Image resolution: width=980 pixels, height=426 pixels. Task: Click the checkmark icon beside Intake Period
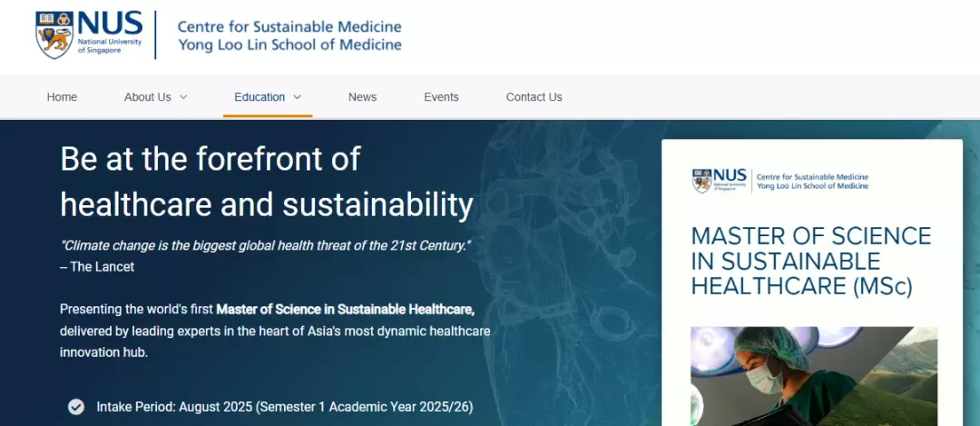[x=76, y=407]
